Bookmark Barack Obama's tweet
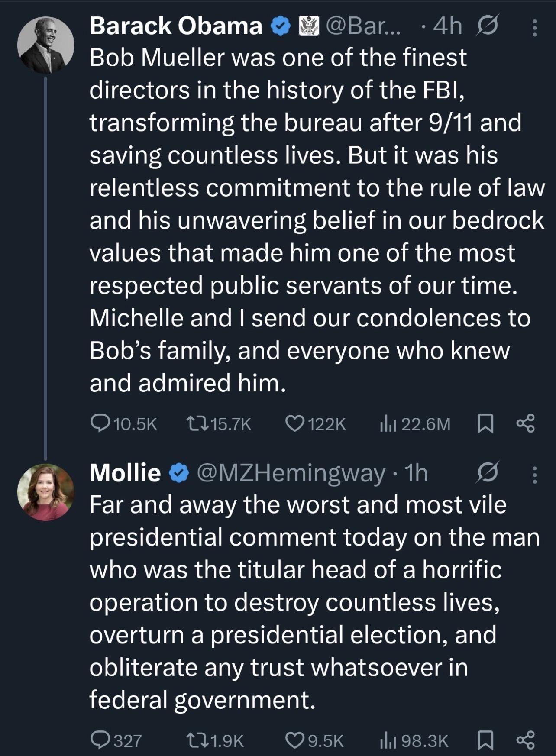556x756 pixels. point(485,423)
